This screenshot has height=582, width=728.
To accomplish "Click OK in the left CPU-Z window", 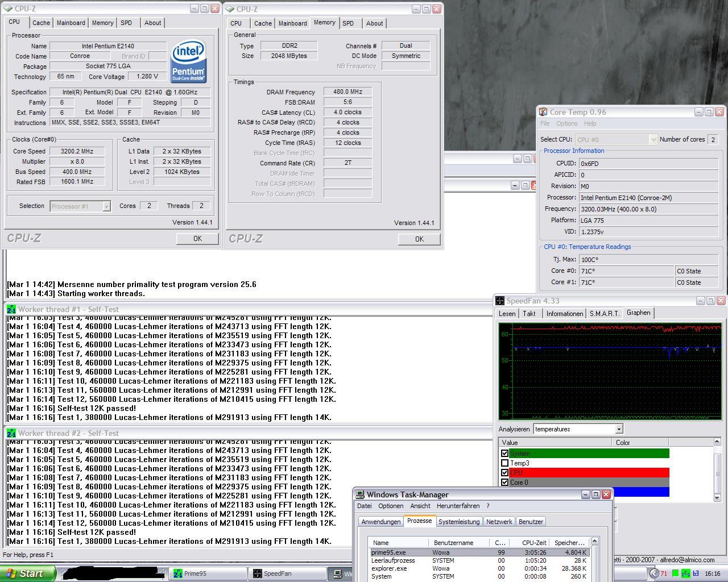I will pyautogui.click(x=197, y=239).
